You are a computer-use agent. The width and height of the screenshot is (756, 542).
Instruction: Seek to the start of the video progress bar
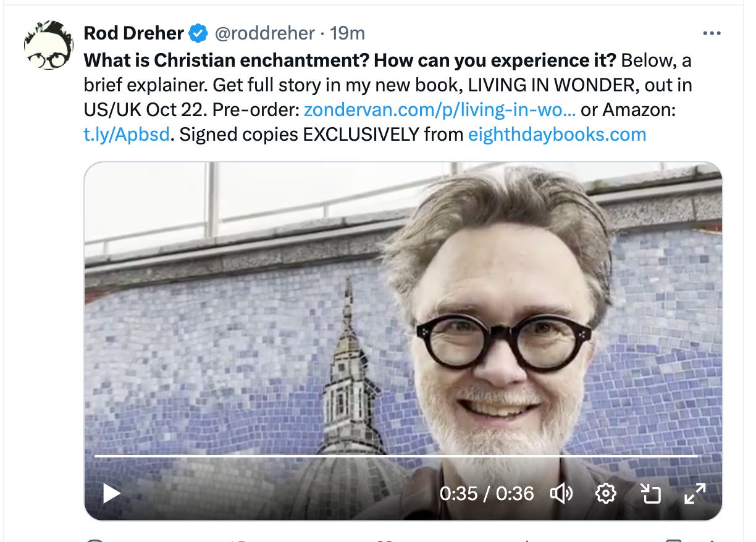[96, 456]
